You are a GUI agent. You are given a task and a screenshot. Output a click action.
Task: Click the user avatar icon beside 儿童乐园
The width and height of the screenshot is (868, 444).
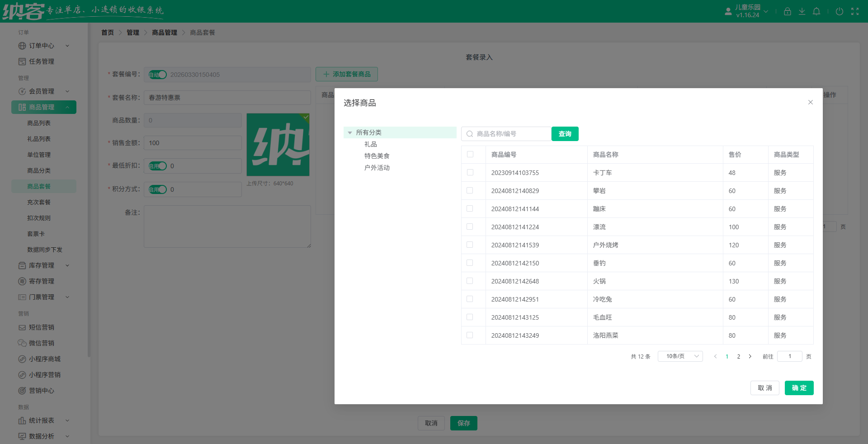click(728, 11)
